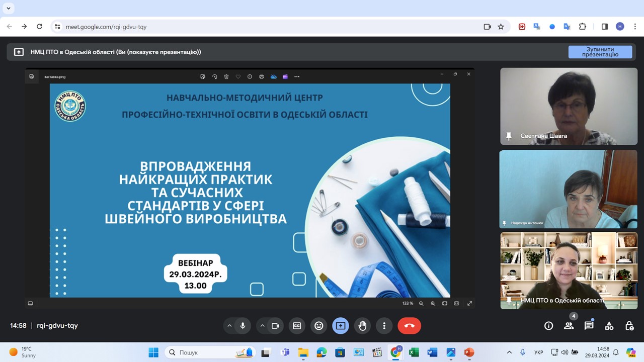Open the activities panel icon
The width and height of the screenshot is (644, 362).
pos(609,326)
